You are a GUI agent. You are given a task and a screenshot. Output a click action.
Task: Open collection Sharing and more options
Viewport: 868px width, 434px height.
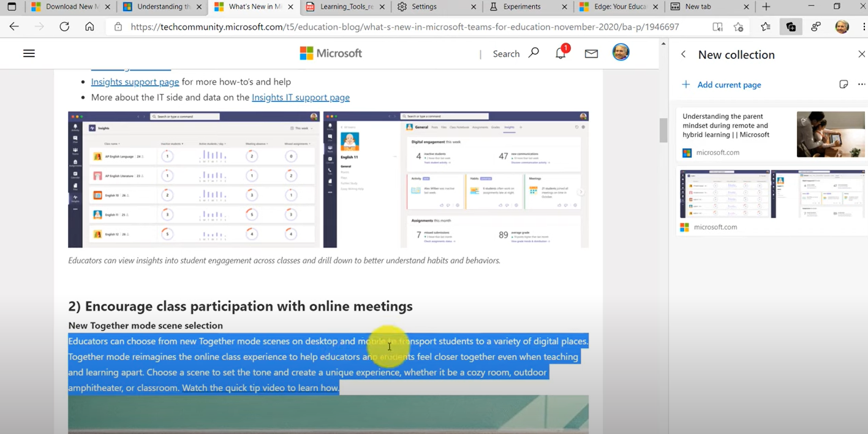861,85
